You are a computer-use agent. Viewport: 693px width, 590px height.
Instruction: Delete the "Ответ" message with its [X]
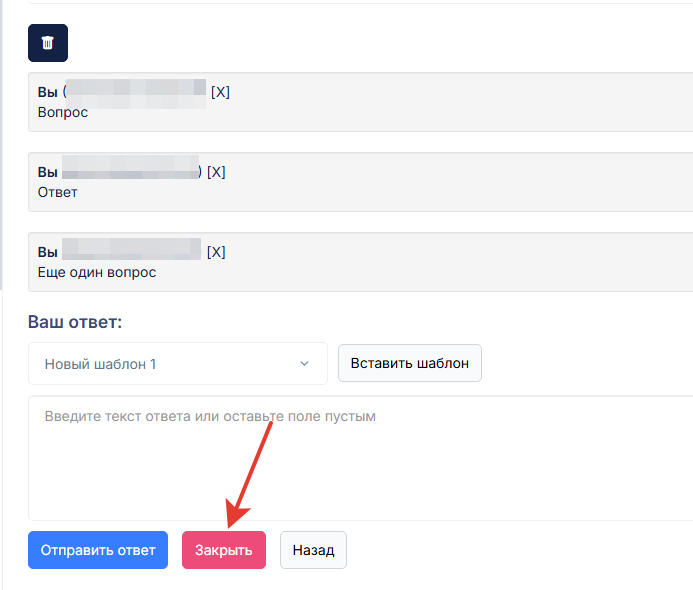pyautogui.click(x=217, y=172)
